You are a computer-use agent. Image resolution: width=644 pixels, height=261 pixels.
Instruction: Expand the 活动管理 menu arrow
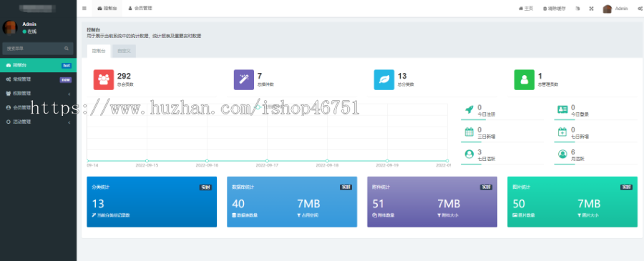point(69,122)
